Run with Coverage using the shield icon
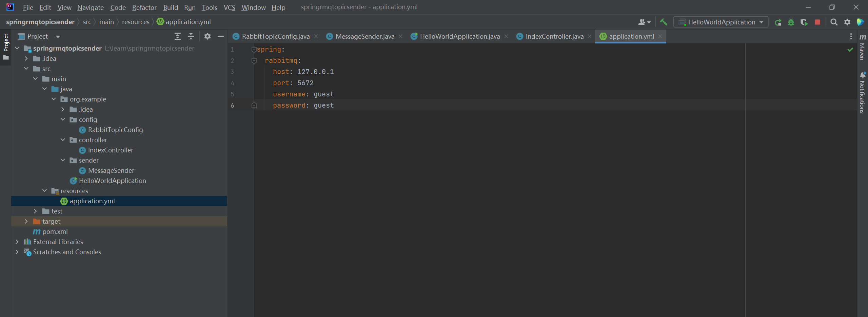 tap(804, 22)
